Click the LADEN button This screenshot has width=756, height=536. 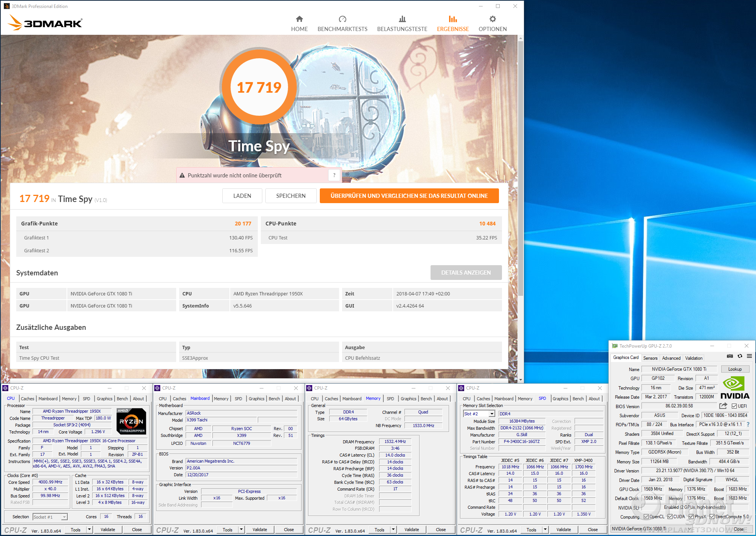point(242,196)
